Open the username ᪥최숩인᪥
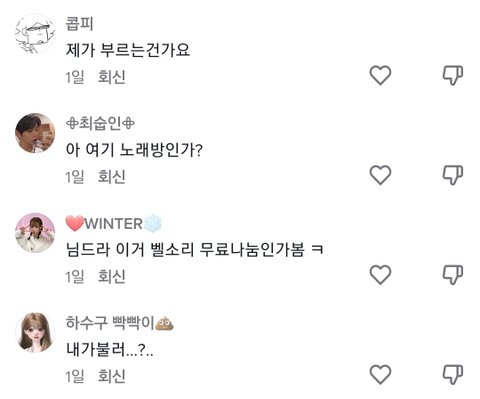 coord(100,123)
